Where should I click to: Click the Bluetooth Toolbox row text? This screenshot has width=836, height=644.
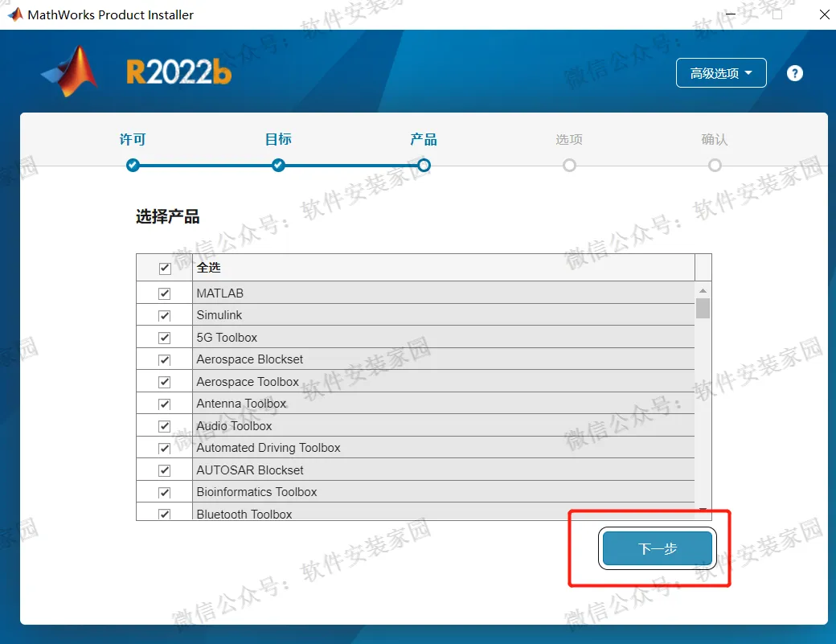(244, 515)
